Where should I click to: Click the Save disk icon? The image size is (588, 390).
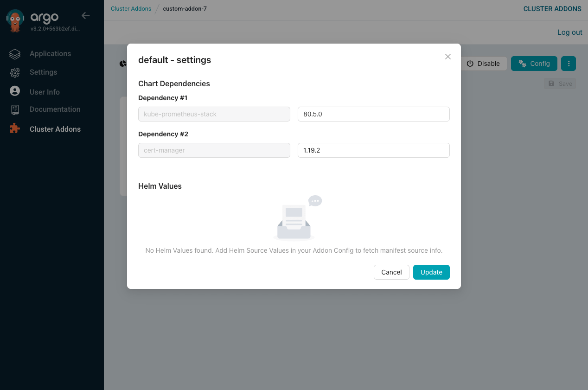pyautogui.click(x=551, y=83)
